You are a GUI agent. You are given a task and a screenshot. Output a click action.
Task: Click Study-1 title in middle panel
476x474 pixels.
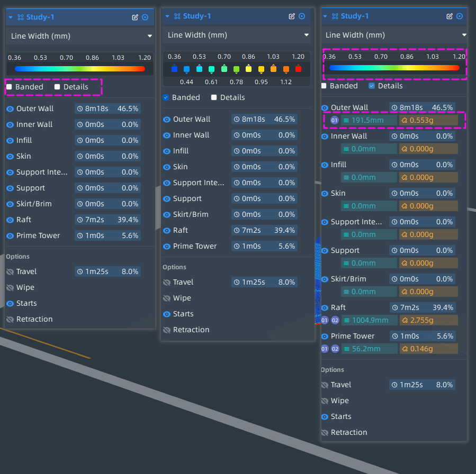pos(197,16)
